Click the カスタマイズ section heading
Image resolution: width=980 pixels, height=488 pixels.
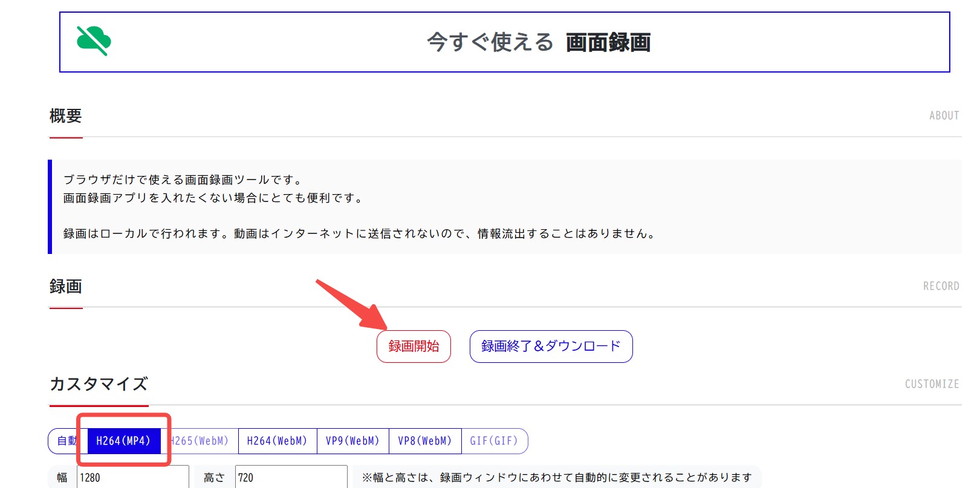coord(99,384)
